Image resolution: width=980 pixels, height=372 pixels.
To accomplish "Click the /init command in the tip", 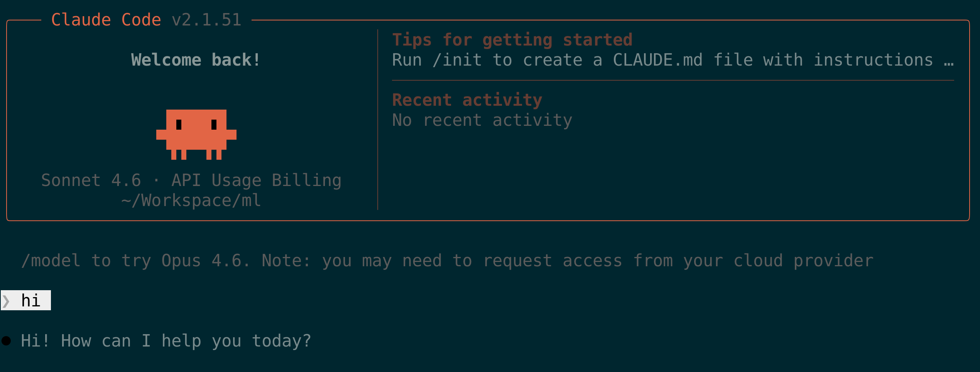I will [x=457, y=60].
